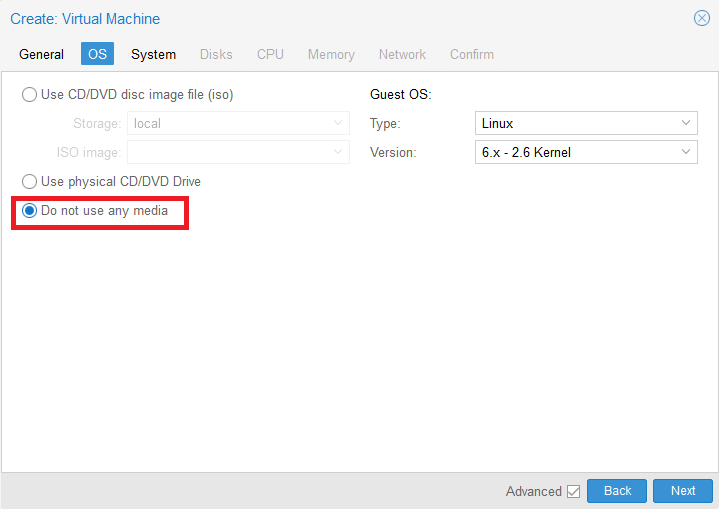Click the Guest OS heading text

pos(400,94)
